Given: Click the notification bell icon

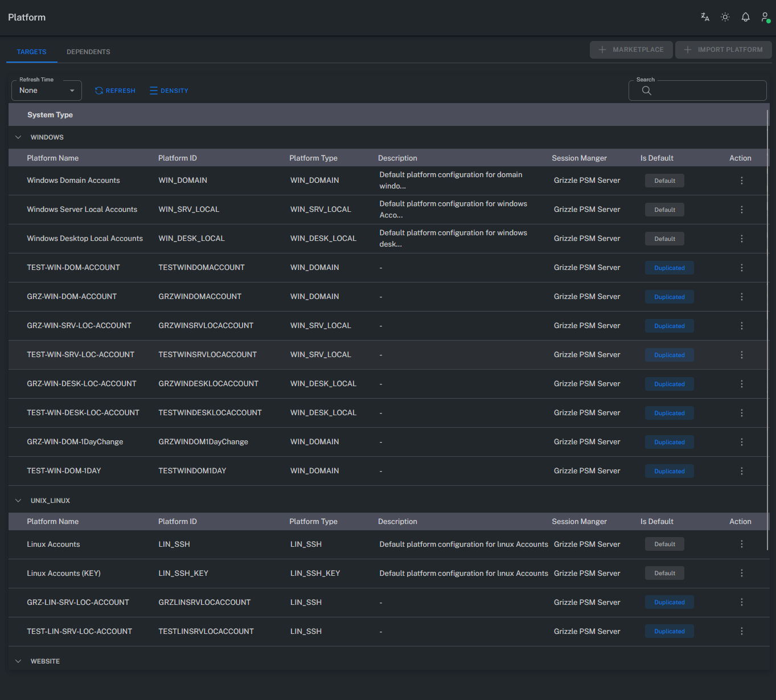Looking at the screenshot, I should [745, 17].
